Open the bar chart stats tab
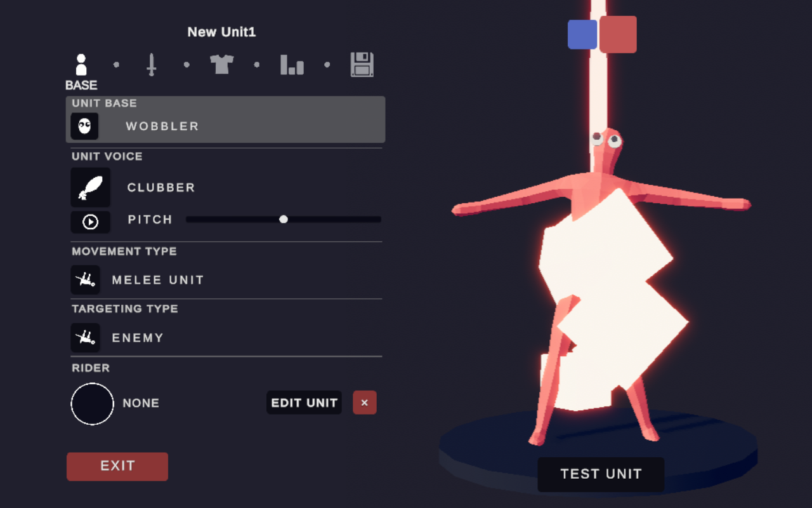This screenshot has width=812, height=508. tap(292, 65)
